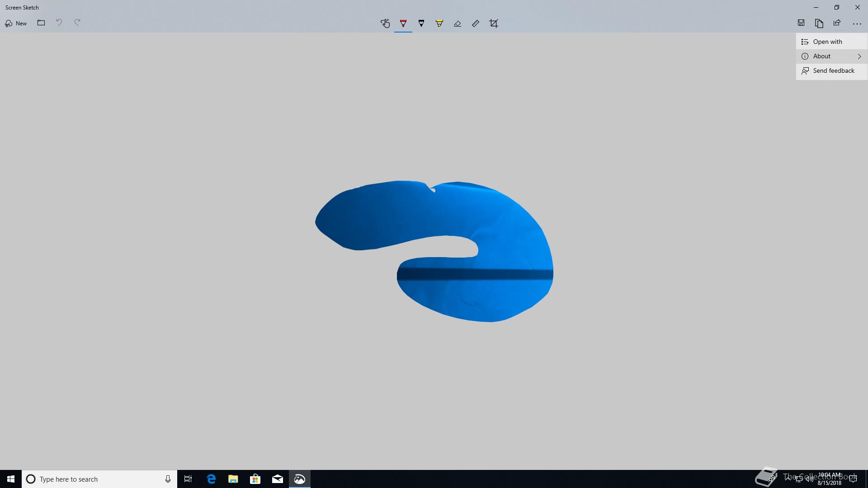Open the volume control in the tray
This screenshot has height=488, width=868.
point(809,479)
